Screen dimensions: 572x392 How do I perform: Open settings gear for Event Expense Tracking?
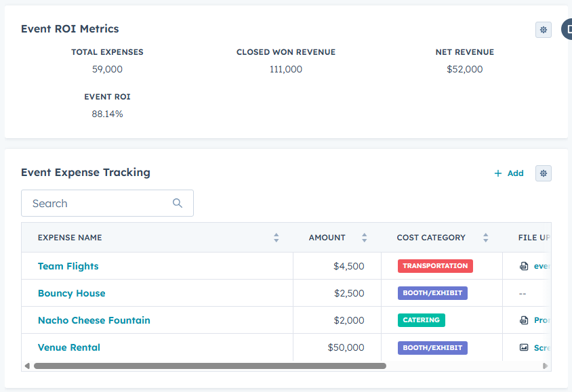pyautogui.click(x=543, y=173)
